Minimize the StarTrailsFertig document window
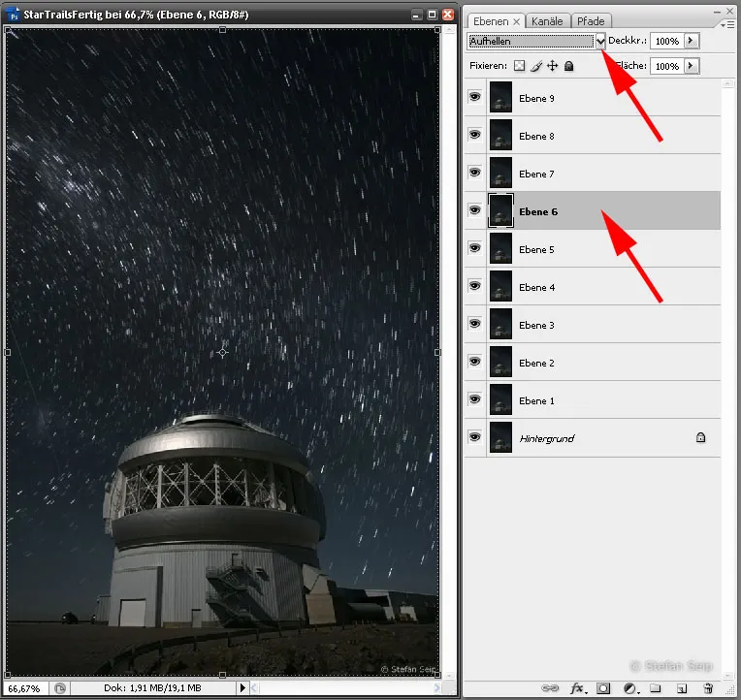The height and width of the screenshot is (700, 741). tap(416, 15)
